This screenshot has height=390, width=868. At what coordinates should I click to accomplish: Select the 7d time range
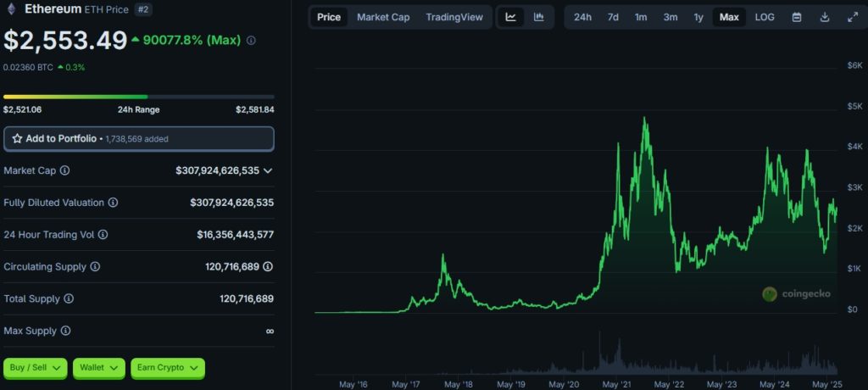click(x=613, y=17)
